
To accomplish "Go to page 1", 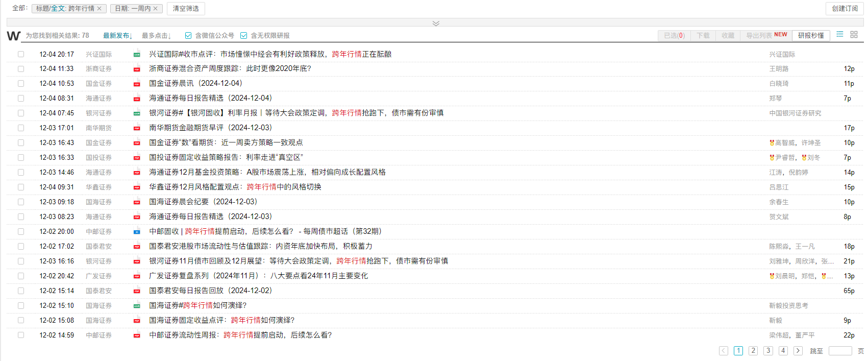I will pos(738,351).
